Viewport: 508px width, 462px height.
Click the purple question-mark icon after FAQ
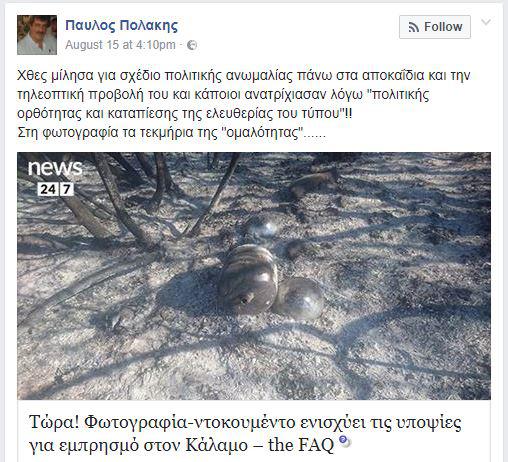click(345, 441)
